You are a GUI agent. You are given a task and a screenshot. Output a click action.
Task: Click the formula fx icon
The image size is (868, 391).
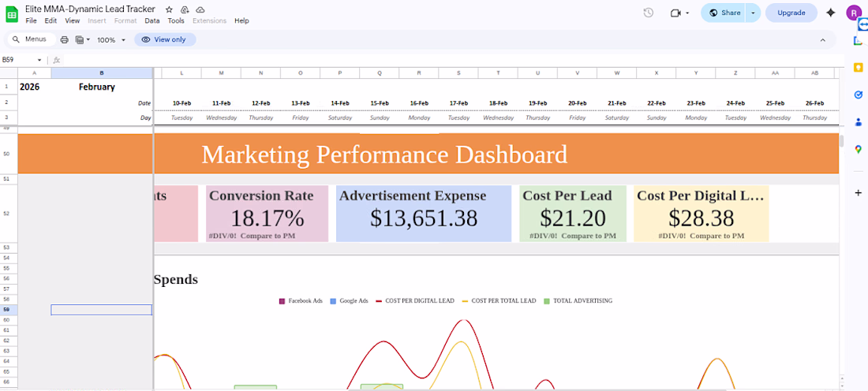point(57,60)
